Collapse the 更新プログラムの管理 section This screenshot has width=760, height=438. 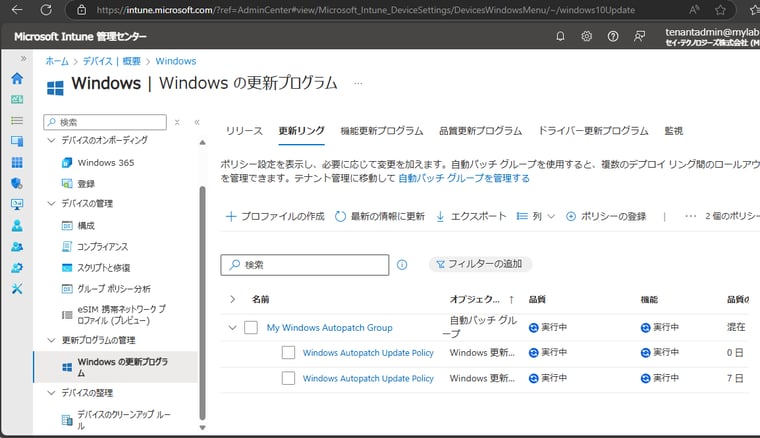coord(51,340)
